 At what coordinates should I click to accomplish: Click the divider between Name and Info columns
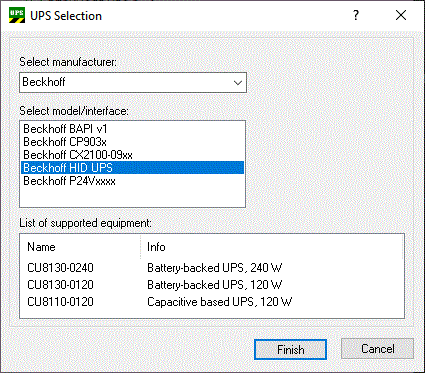point(140,247)
